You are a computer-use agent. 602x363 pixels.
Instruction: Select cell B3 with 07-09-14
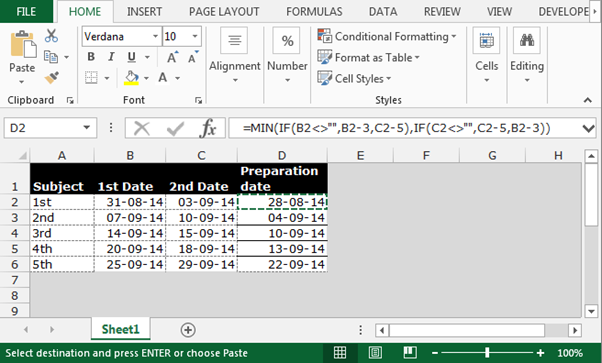coord(130,218)
